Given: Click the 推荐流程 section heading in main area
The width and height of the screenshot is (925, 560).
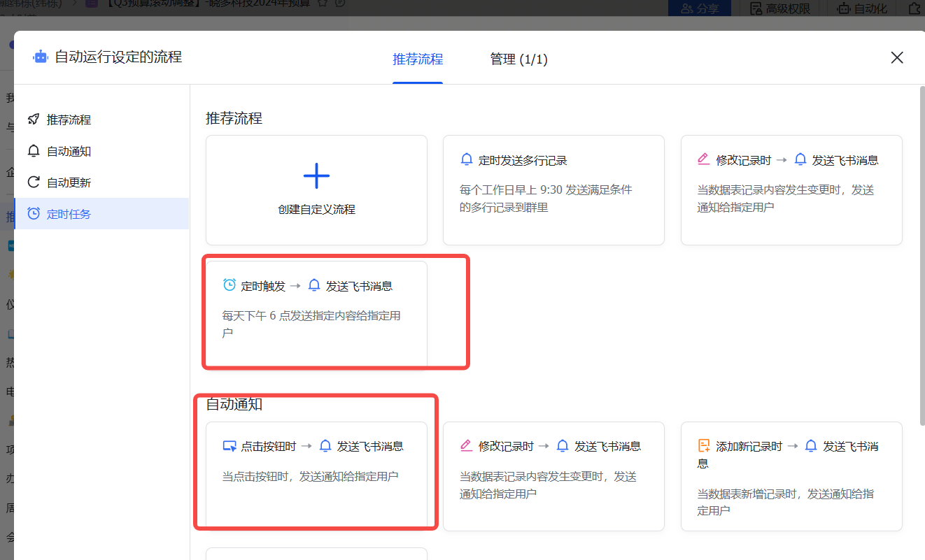Looking at the screenshot, I should (234, 118).
